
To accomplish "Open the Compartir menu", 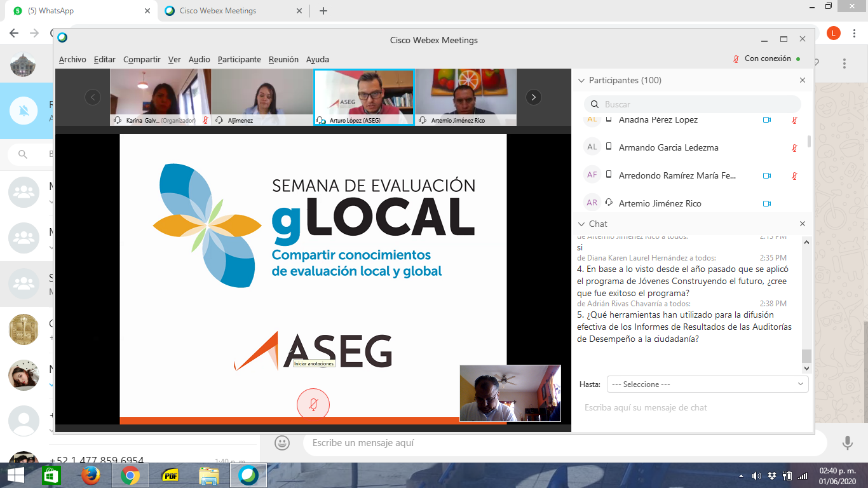I will [142, 60].
